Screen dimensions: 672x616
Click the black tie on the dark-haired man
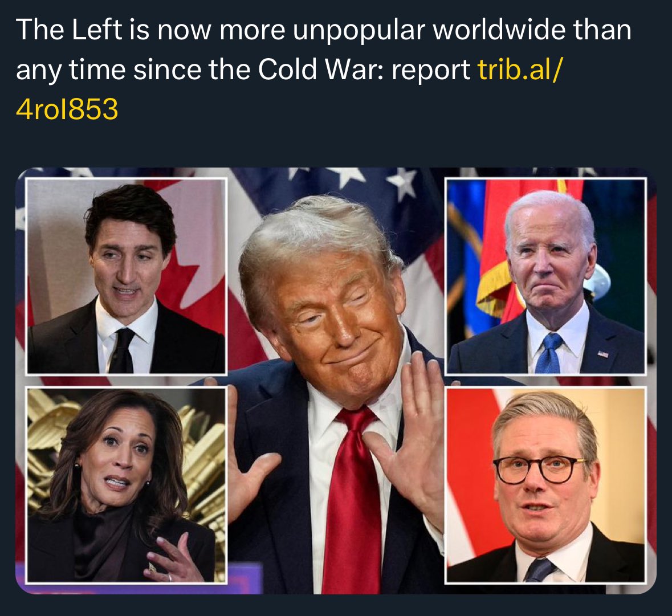click(x=122, y=350)
